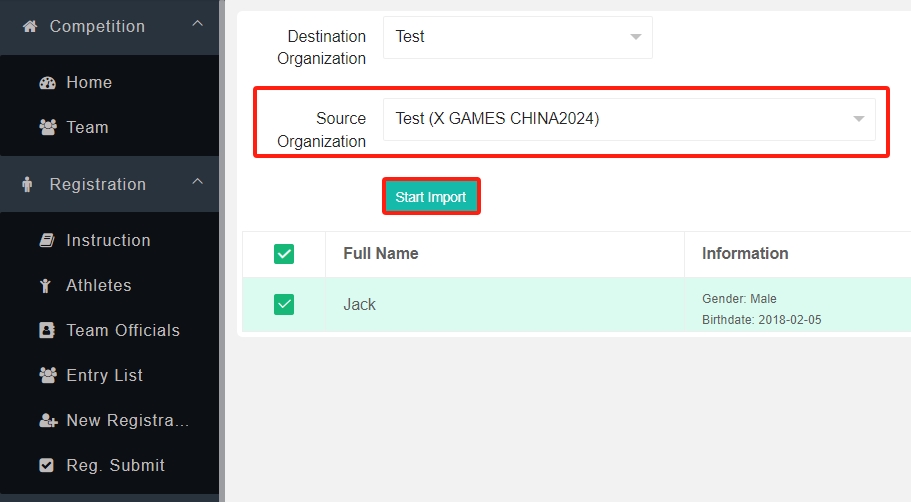Open the New Registration menu item
Viewport: 911px width, 502px height.
(x=127, y=421)
